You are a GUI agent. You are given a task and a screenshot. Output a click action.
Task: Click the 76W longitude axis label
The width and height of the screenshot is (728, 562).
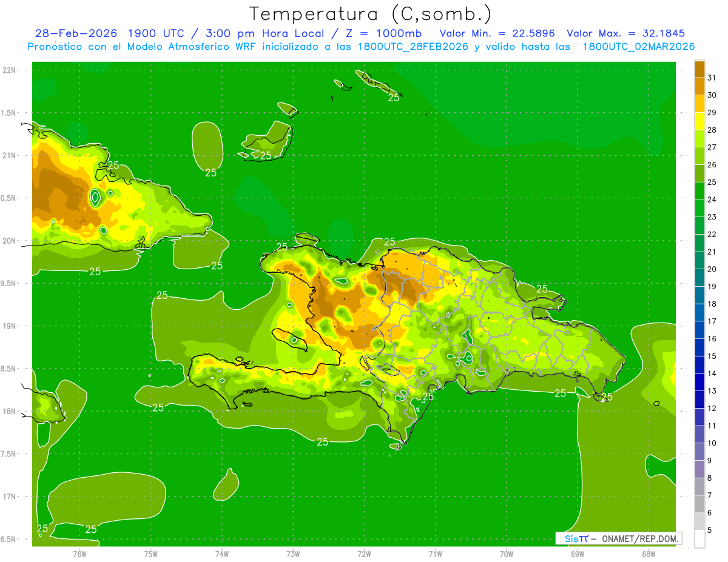tap(79, 554)
